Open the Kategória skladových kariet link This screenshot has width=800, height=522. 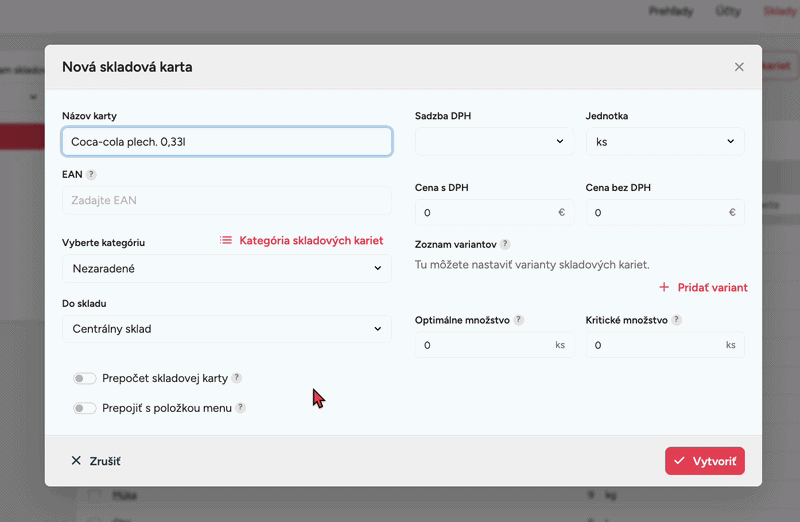pos(301,240)
